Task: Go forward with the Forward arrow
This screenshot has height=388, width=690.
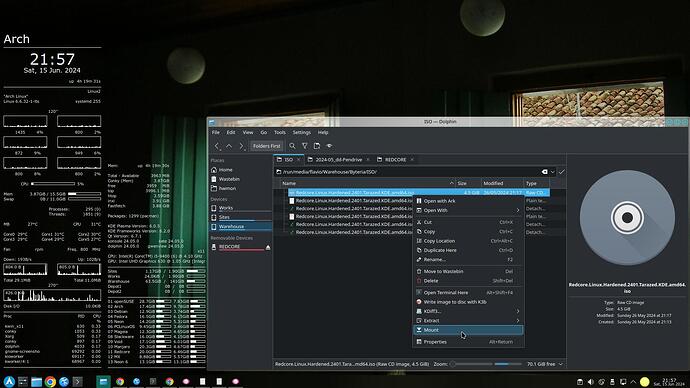Action: pyautogui.click(x=241, y=146)
